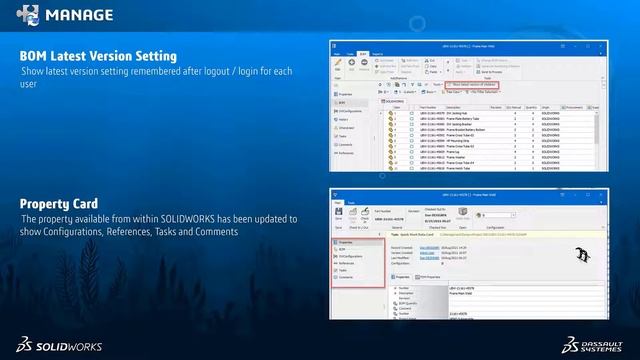Click part icon of BOM row 8
This screenshot has width=640, height=360.
coord(391,152)
